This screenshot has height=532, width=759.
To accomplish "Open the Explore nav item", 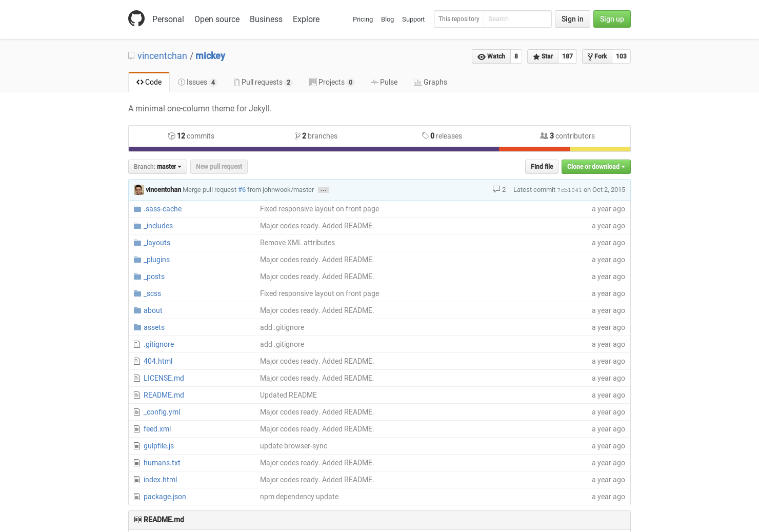I will tap(306, 19).
